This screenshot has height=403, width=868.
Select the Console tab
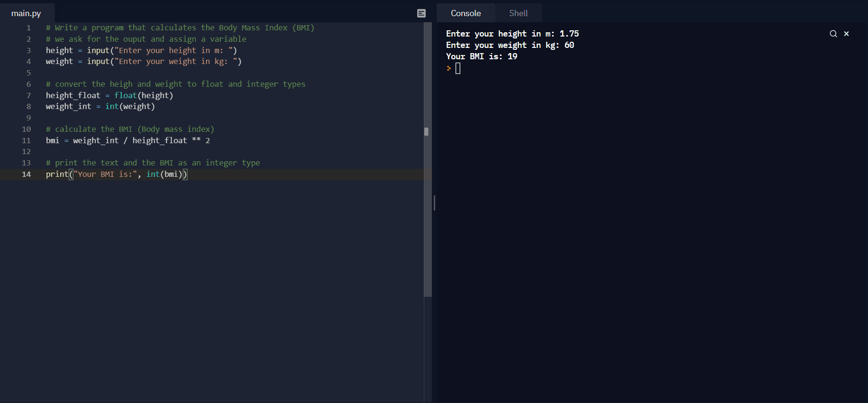click(x=465, y=13)
